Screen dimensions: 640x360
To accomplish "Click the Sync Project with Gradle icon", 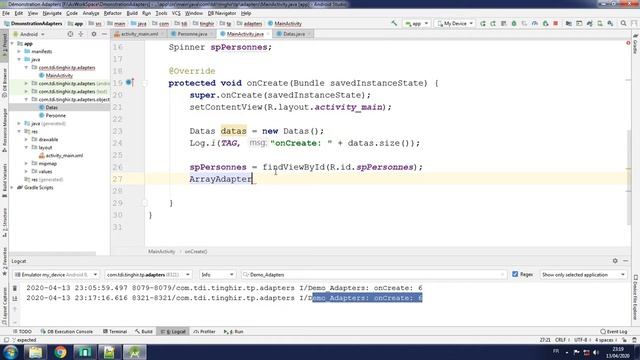I will point(589,24).
